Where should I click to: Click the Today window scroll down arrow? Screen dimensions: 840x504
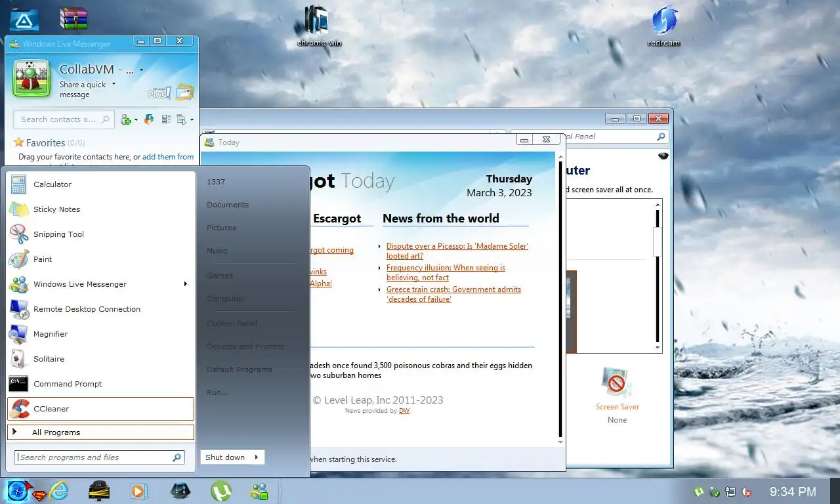click(x=560, y=442)
